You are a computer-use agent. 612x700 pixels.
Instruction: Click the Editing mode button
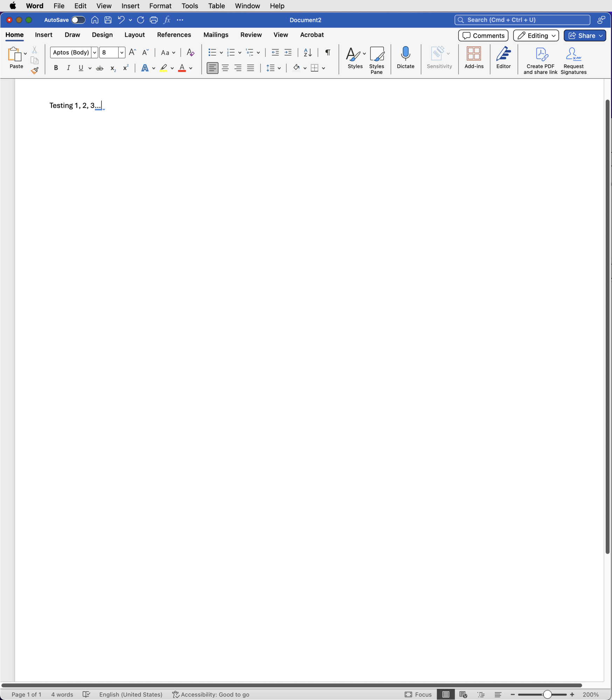[x=536, y=35]
